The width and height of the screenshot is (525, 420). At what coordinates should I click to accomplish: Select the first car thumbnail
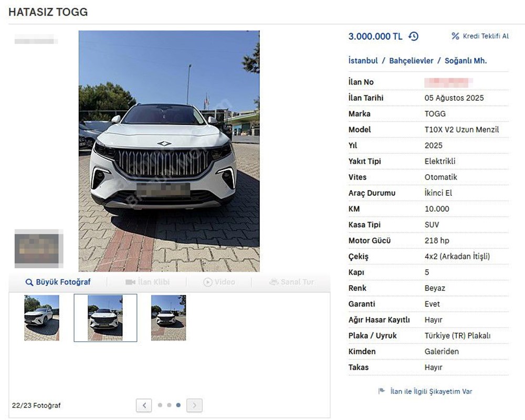pos(42,318)
